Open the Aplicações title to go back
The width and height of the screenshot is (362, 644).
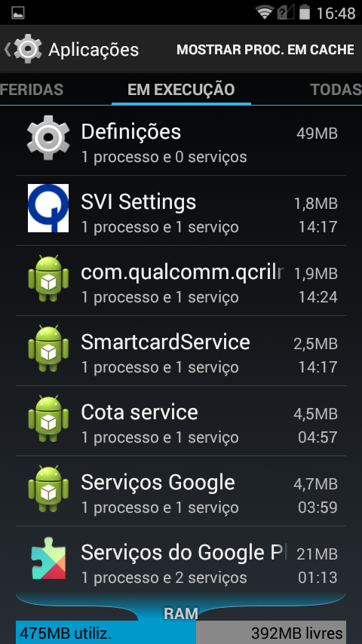click(x=94, y=49)
